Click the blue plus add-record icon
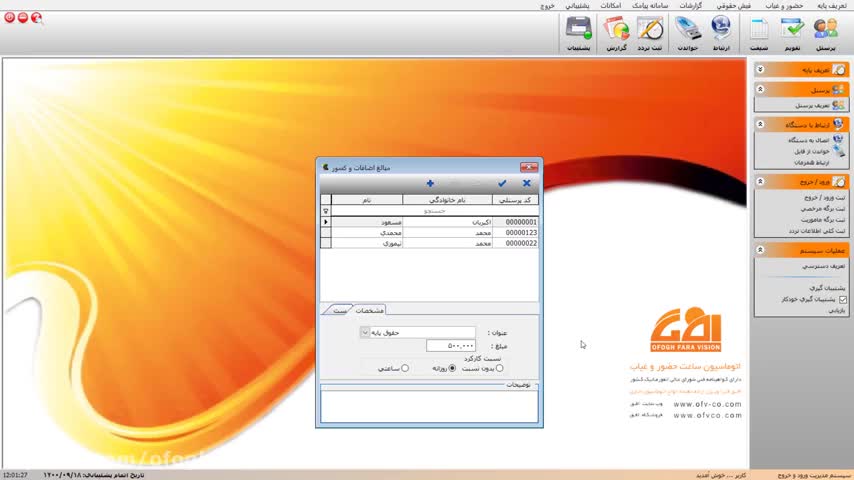854x480 pixels. coord(430,183)
